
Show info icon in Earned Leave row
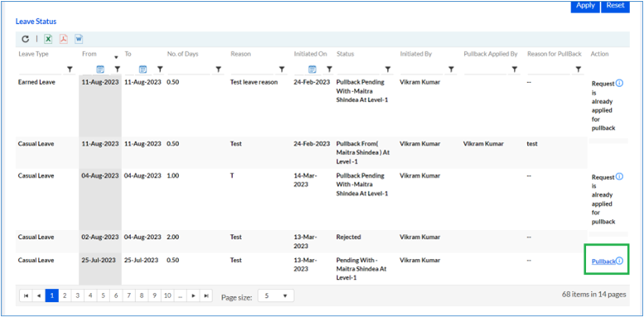tap(619, 83)
